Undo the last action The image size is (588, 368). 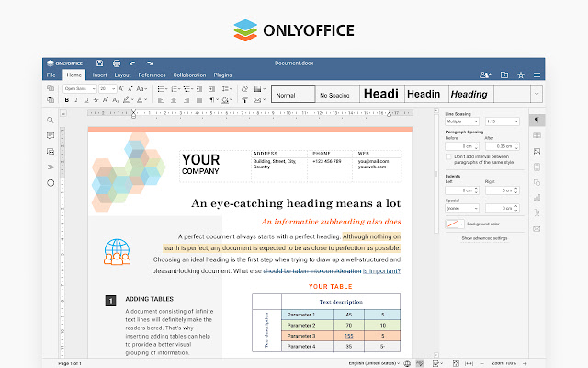coord(132,63)
